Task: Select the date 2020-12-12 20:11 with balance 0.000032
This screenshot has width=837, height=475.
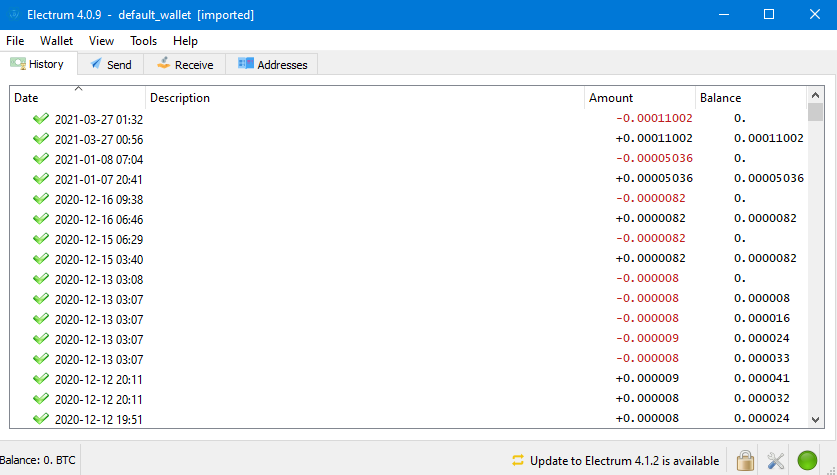Action: click(x=99, y=399)
